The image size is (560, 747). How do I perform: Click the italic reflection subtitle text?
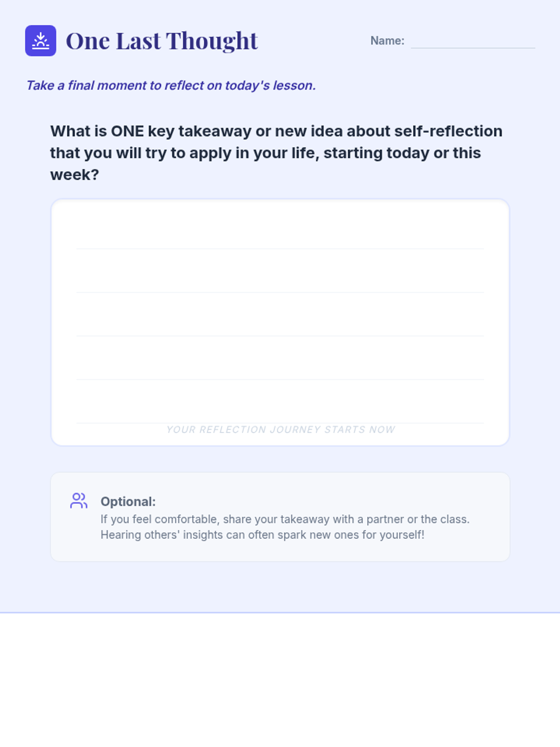[x=171, y=85]
